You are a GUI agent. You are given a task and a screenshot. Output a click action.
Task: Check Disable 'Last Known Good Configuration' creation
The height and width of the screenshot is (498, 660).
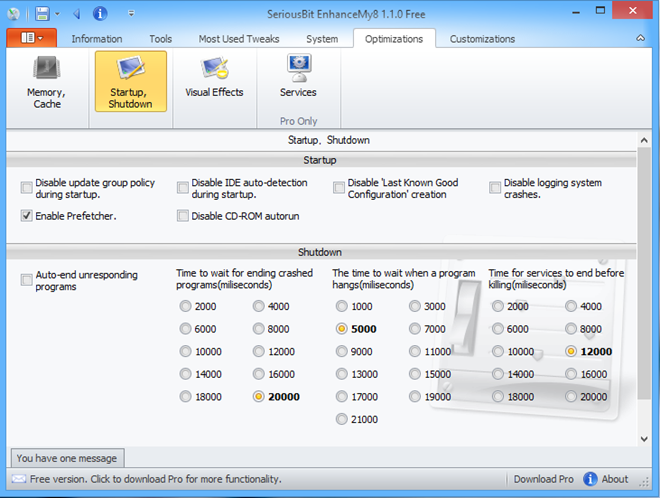pos(339,187)
